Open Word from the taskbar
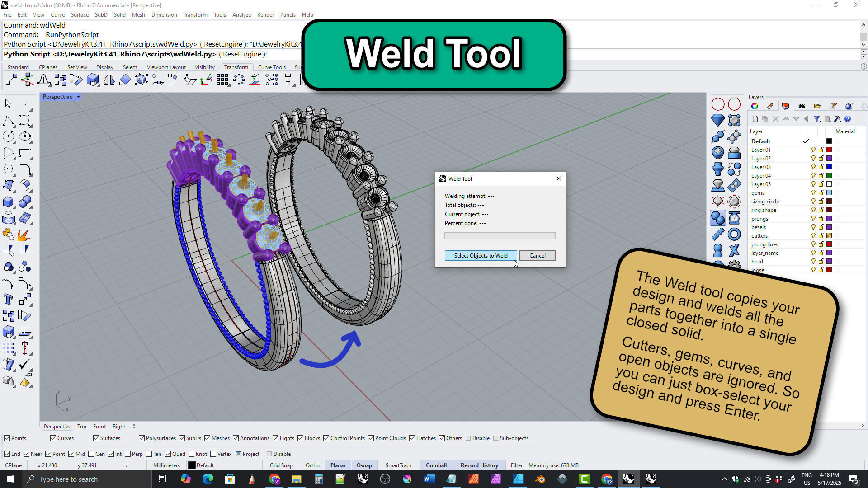Screen dimensions: 868x488 pos(429,479)
